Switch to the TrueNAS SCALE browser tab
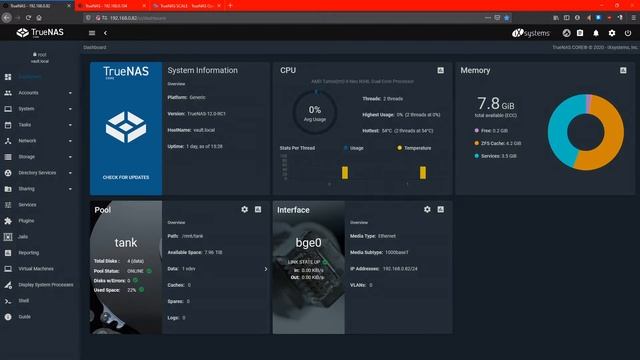The width and height of the screenshot is (640, 360). coord(187,6)
